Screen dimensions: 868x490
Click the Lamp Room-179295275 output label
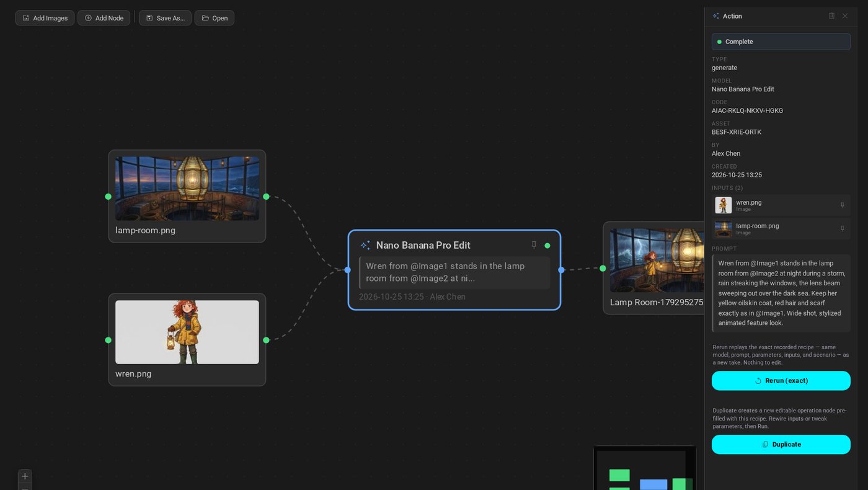point(657,302)
